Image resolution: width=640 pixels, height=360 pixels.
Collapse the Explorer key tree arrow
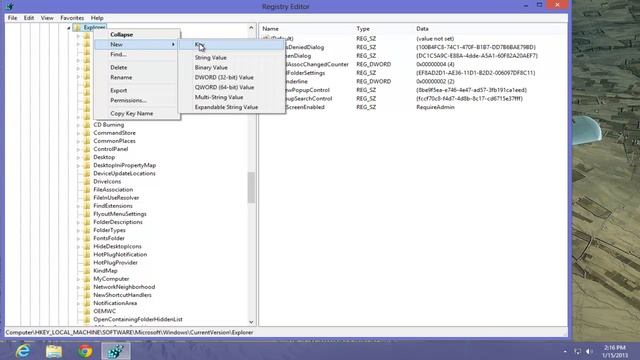coord(69,28)
